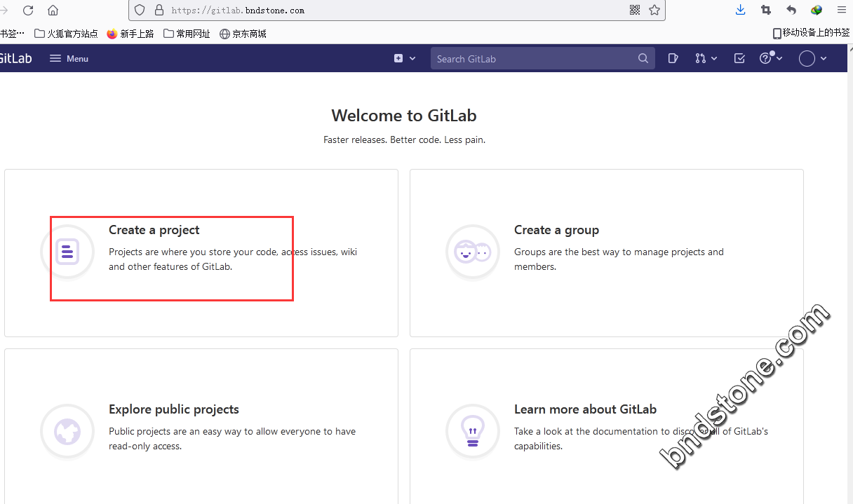Open Learn more about GitLab card

point(607,427)
